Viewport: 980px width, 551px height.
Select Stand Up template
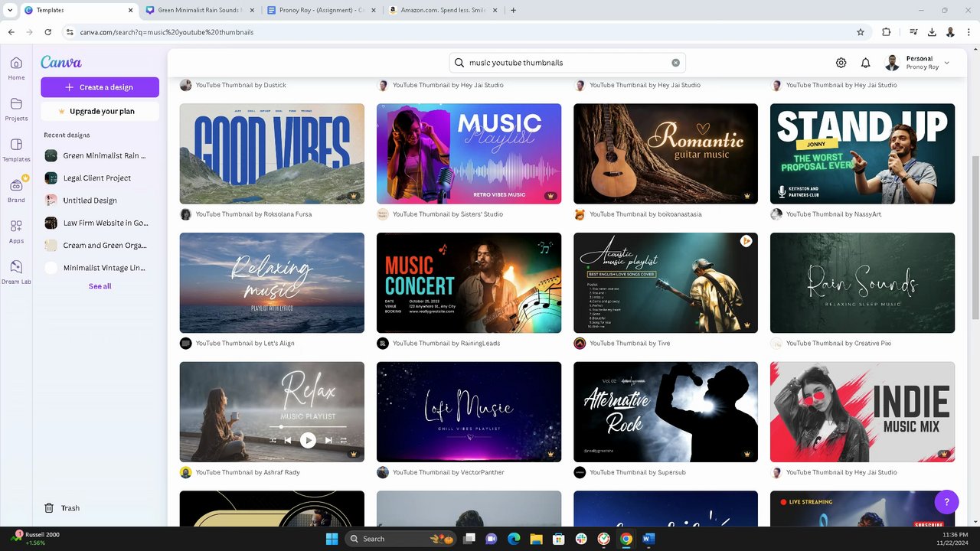click(862, 154)
